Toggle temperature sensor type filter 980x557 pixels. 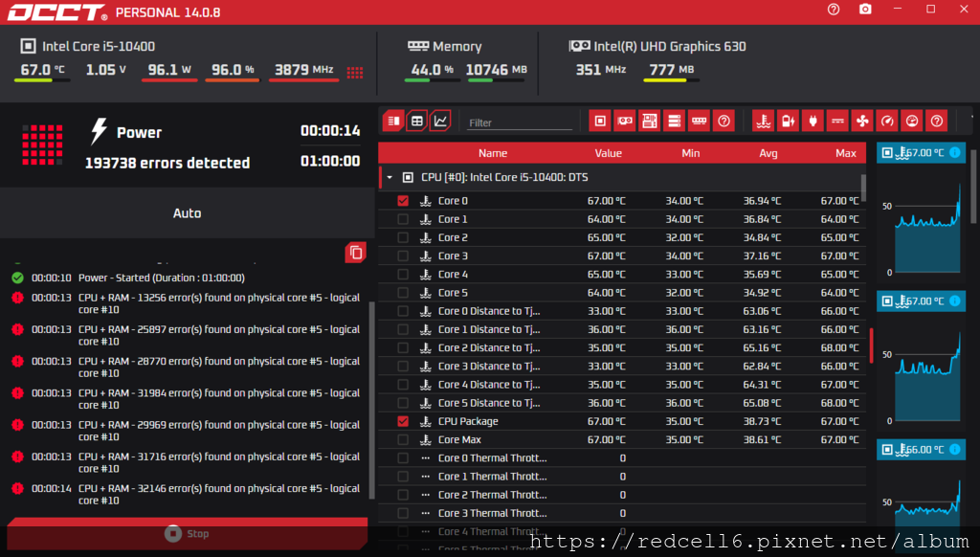[764, 121]
